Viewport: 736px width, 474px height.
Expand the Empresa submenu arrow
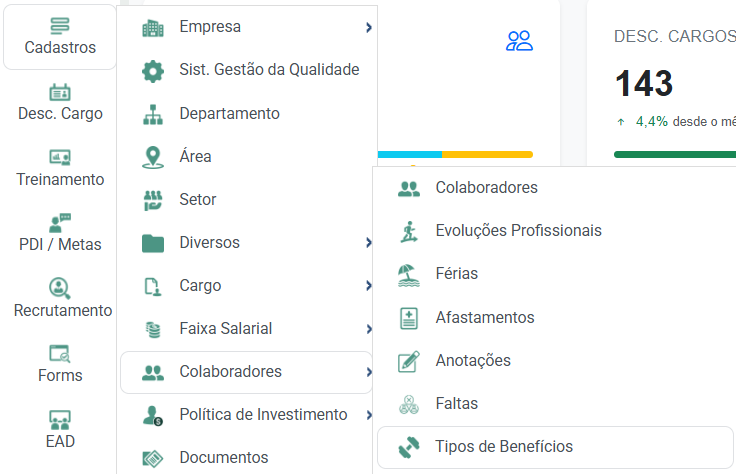coord(369,28)
